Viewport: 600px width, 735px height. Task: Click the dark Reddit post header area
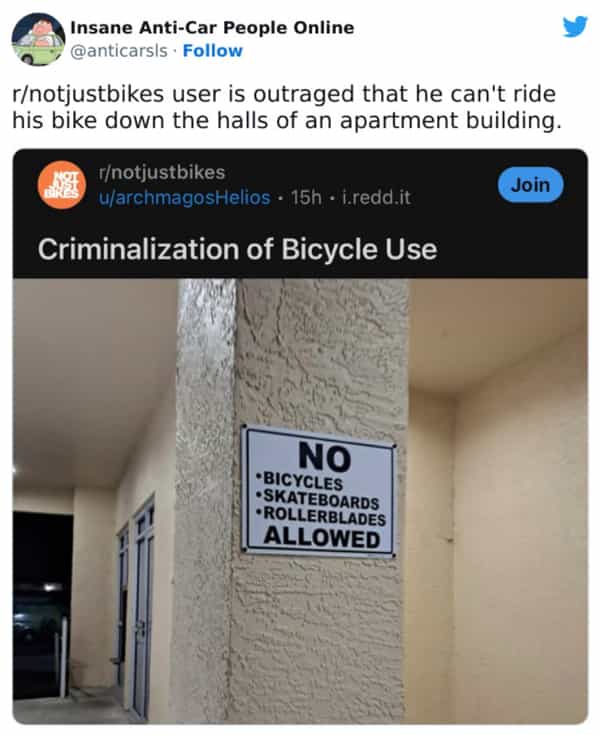pos(300,214)
